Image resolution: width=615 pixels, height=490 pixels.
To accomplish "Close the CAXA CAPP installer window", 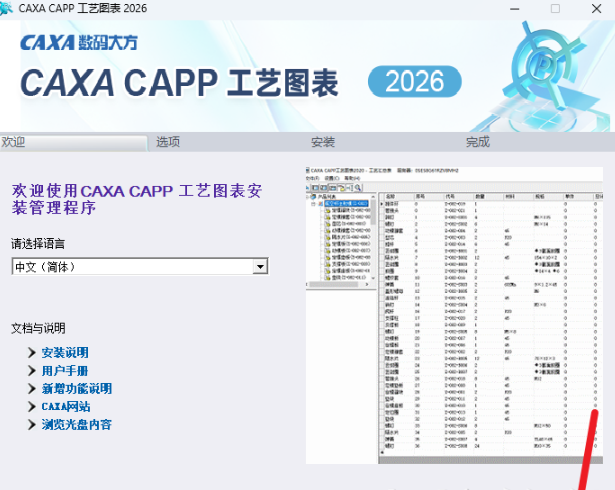I will pos(596,9).
